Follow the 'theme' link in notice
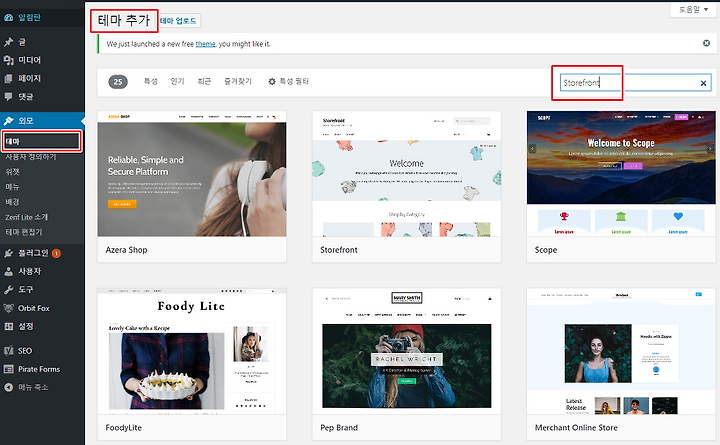 tap(205, 44)
